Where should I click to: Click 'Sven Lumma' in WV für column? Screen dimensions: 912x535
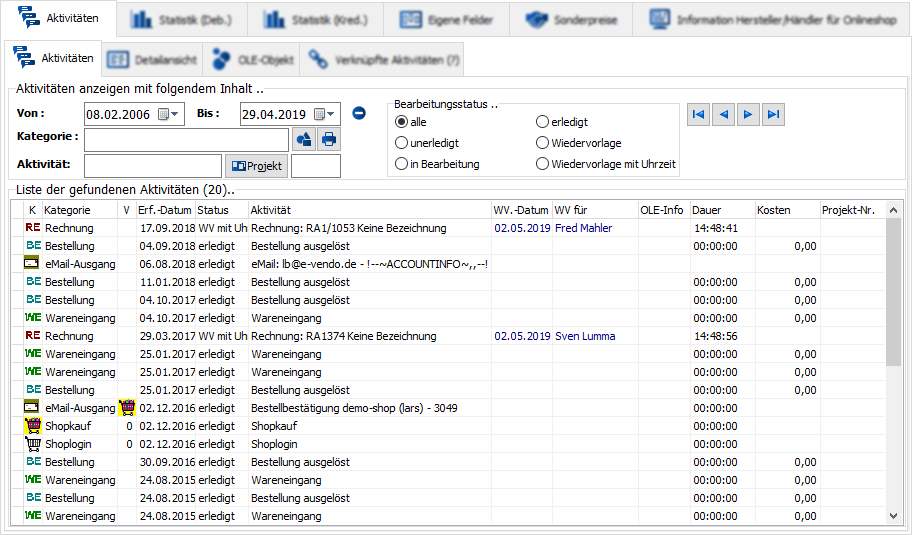click(x=585, y=336)
